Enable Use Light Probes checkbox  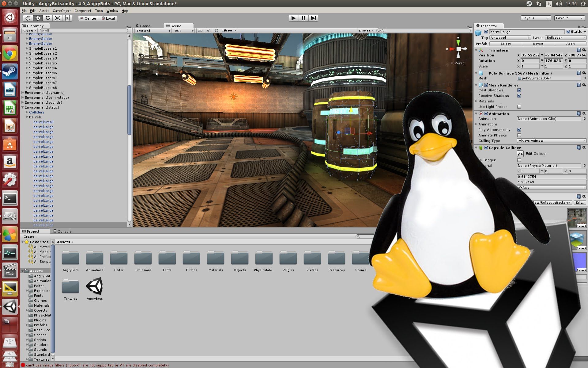coord(519,107)
